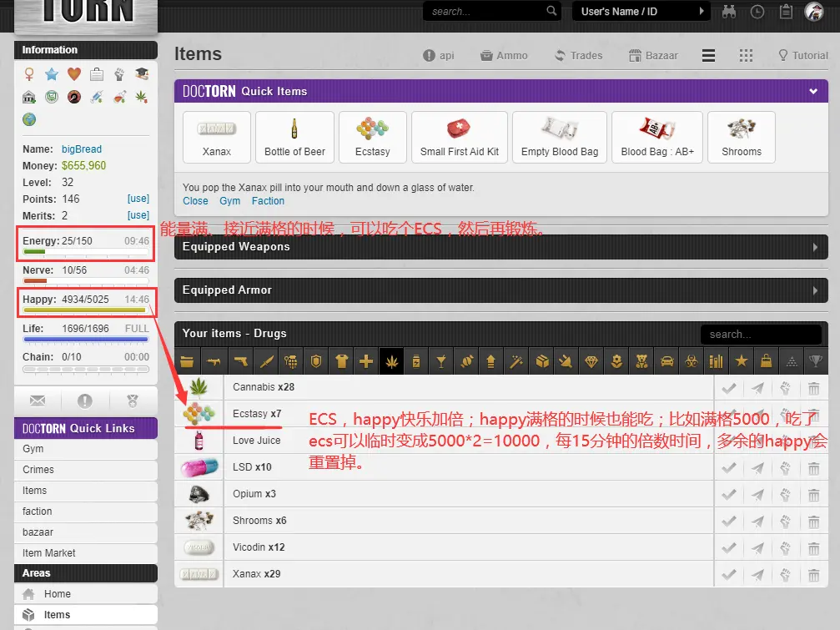Click the Faction link under quick items
Screen dimensions: 840x630
click(x=268, y=201)
